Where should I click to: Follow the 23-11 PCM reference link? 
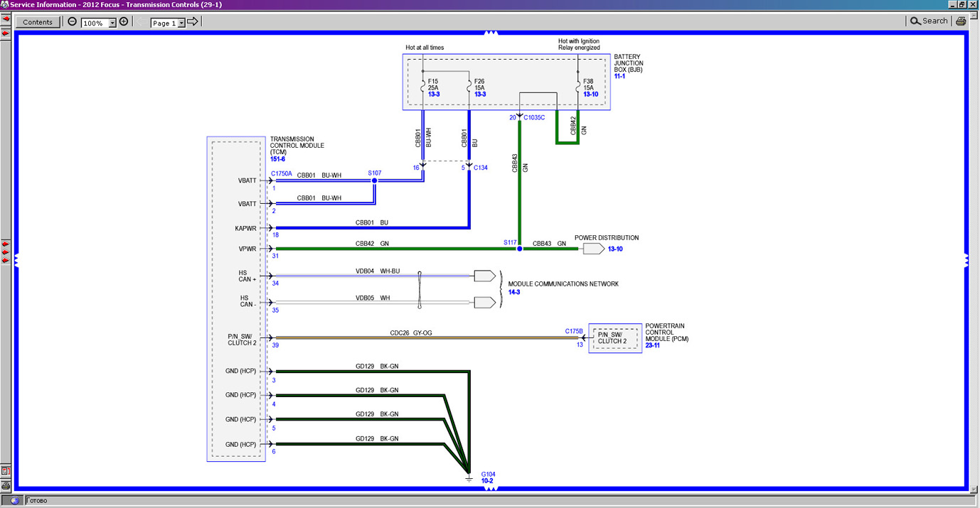pos(653,346)
